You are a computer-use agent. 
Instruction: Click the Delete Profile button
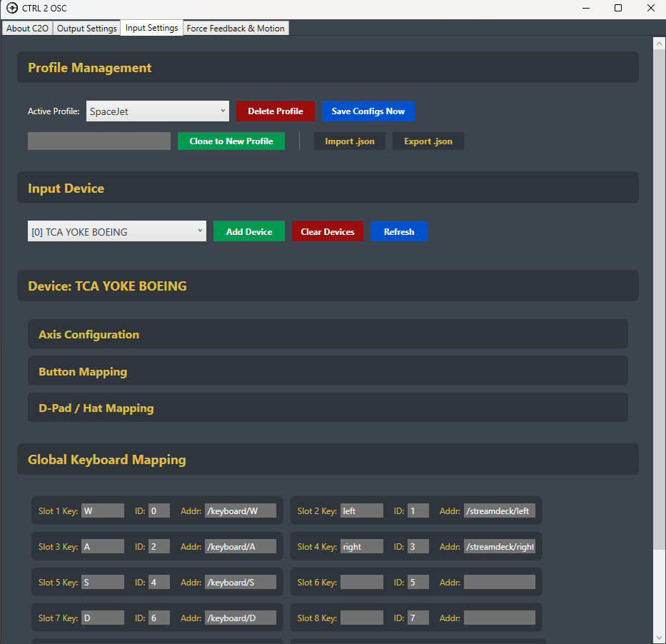(x=276, y=111)
